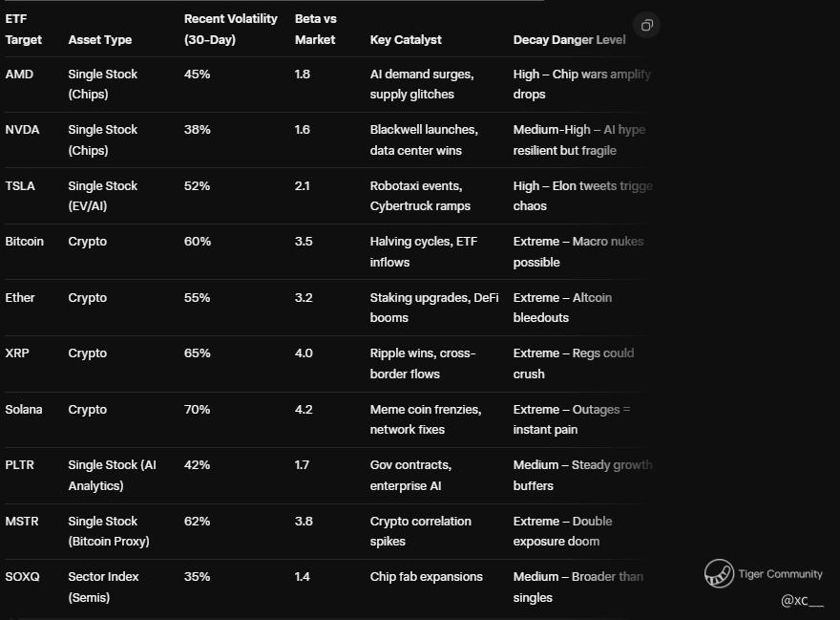Image resolution: width=840 pixels, height=620 pixels.
Task: Click the XRP beta value 4.0
Action: click(x=304, y=353)
